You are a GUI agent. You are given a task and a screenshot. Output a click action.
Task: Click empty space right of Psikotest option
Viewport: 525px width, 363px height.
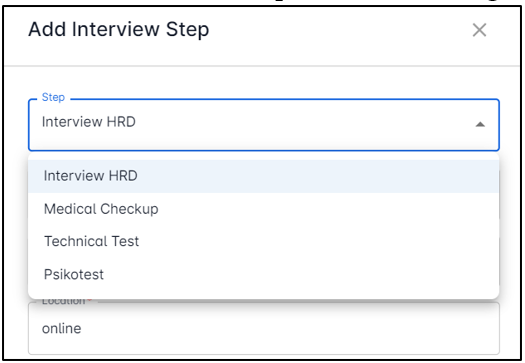tap(301, 275)
